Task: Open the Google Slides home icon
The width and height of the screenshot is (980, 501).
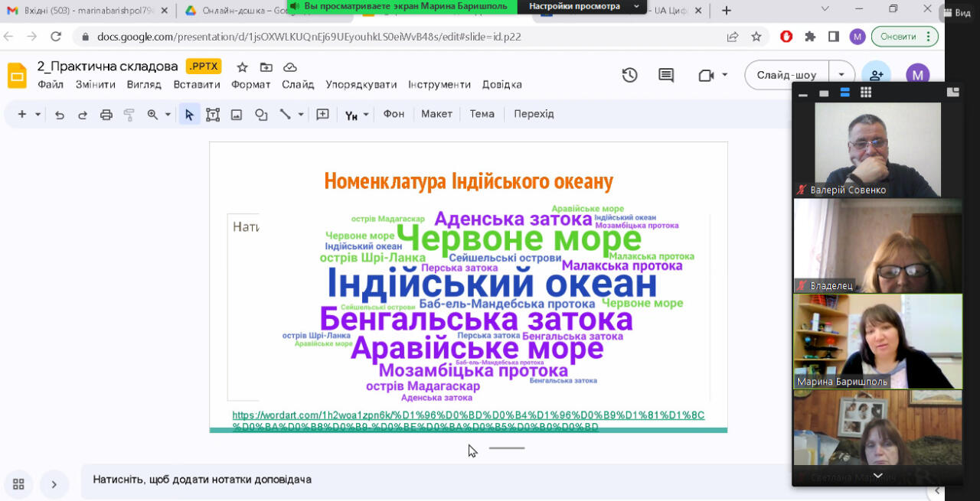Action: (x=17, y=75)
